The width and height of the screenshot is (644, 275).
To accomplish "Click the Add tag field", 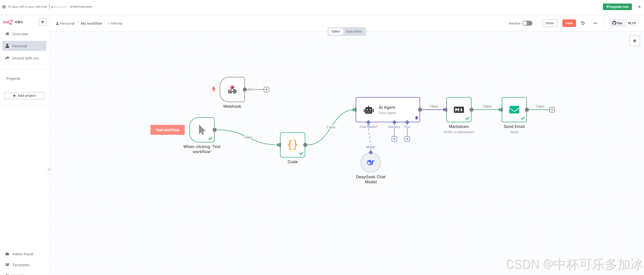I will tap(115, 23).
